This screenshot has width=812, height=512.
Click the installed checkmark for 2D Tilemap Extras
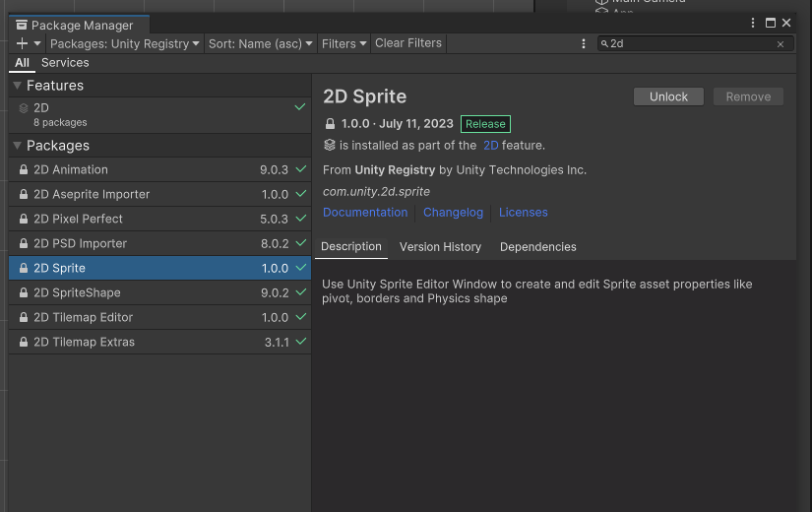point(301,341)
